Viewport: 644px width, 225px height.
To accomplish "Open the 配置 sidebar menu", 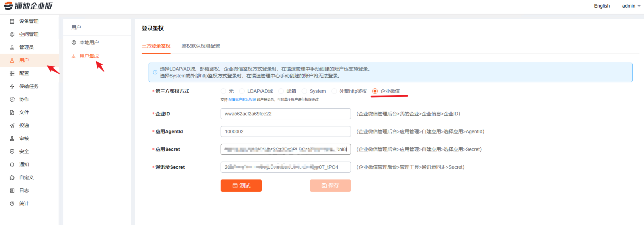I will pyautogui.click(x=24, y=73).
